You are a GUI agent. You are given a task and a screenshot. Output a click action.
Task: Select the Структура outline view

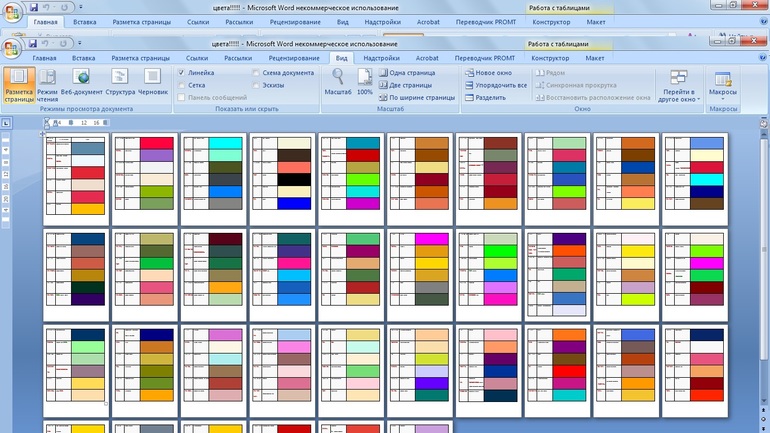coord(120,86)
